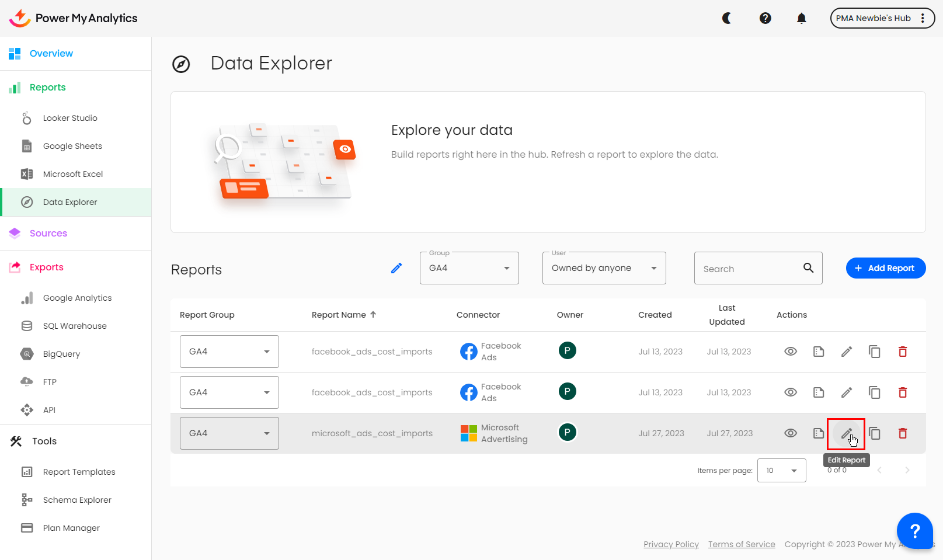Open PMA Newbie's Hub account menu

pyautogui.click(x=882, y=18)
